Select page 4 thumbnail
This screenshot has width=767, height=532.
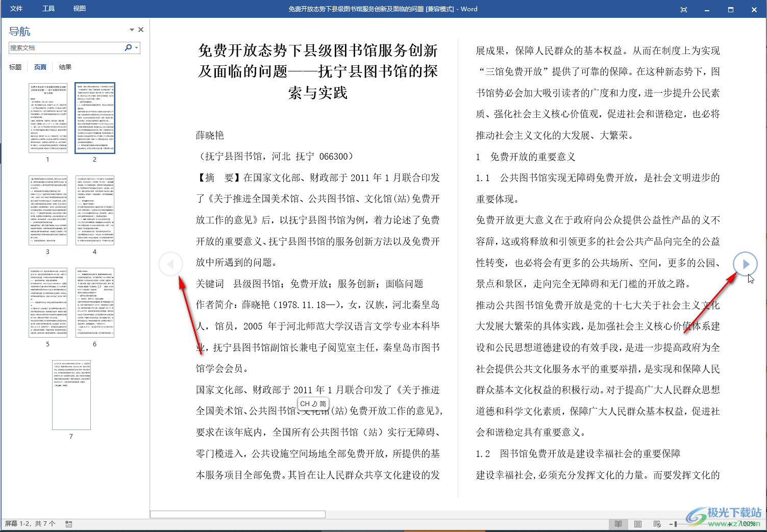[95, 210]
